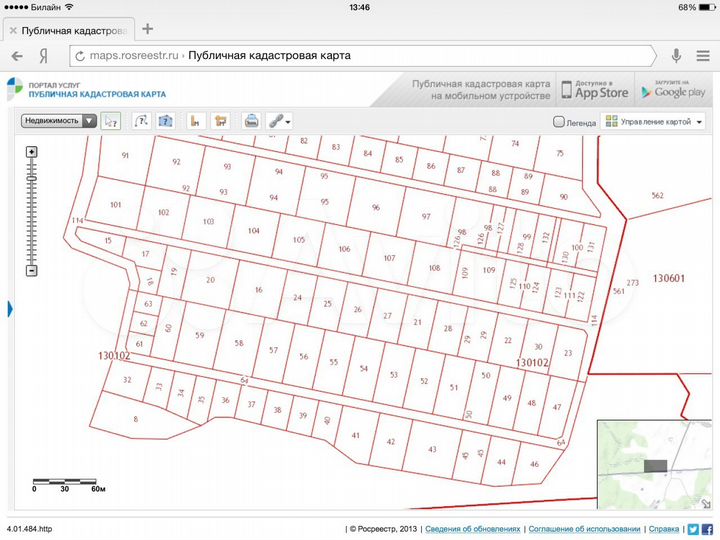Click parcel number 101 on map

[x=116, y=204]
